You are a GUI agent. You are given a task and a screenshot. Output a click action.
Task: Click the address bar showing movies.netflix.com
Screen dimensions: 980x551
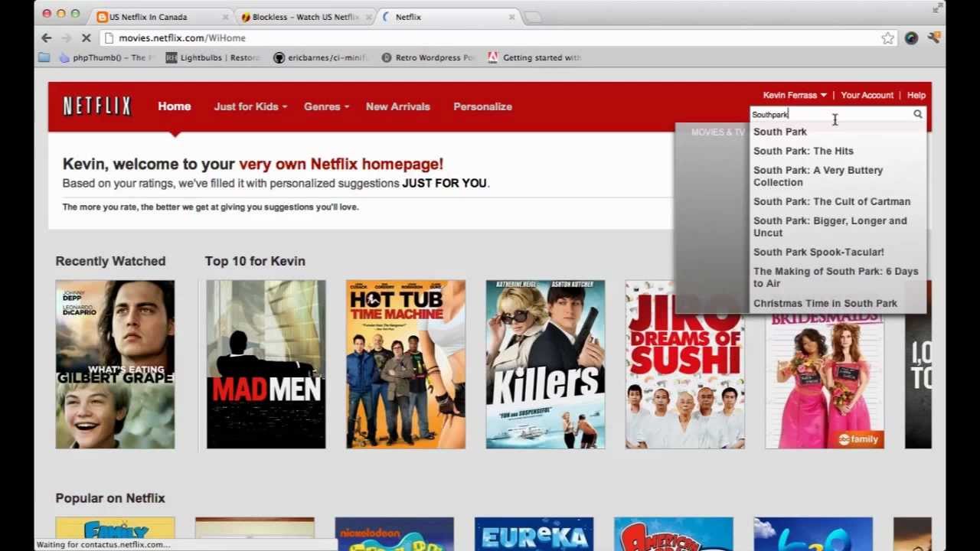click(498, 38)
